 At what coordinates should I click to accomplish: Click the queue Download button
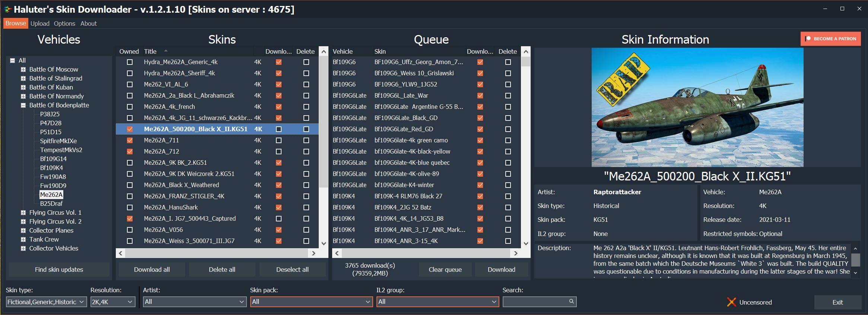pyautogui.click(x=502, y=270)
